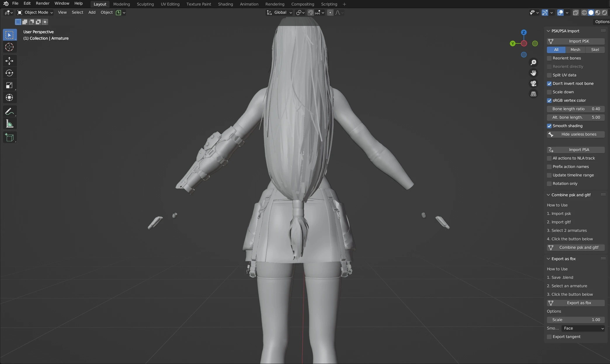Pick the Add Cube tool
Viewport: 610px width, 364px height.
tap(9, 138)
